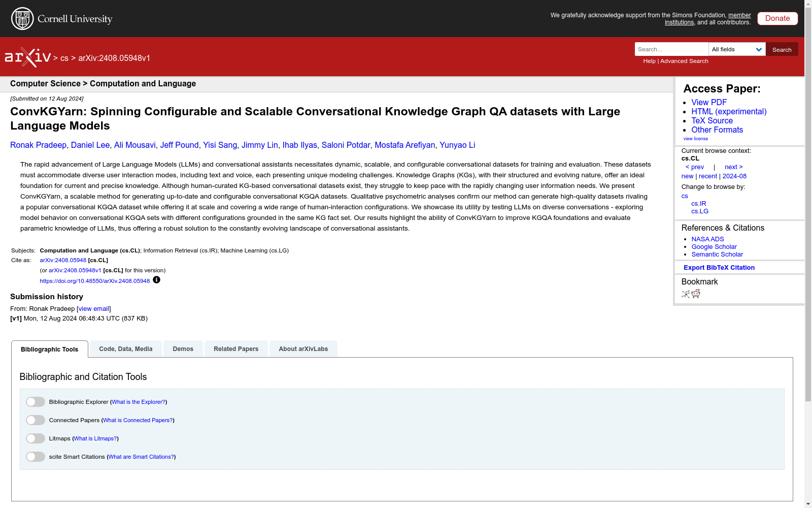Open the DOI URL link
The width and height of the screenshot is (812, 508).
95,281
